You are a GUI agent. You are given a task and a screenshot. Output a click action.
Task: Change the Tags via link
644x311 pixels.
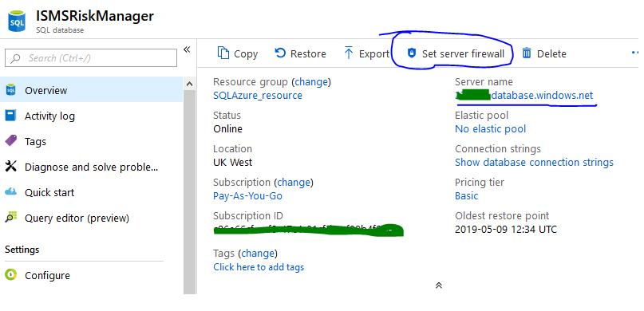[258, 253]
